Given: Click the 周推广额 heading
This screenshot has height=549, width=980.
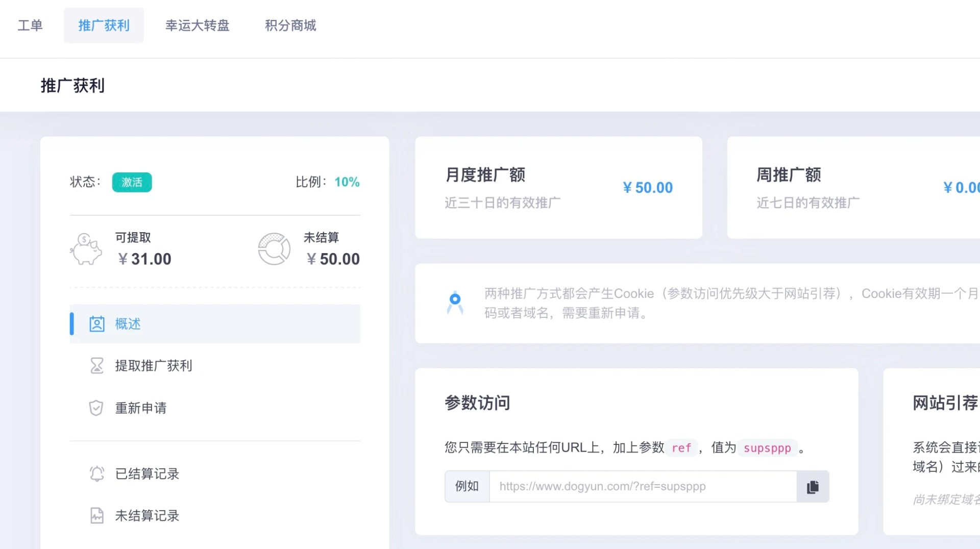Looking at the screenshot, I should pyautogui.click(x=789, y=175).
